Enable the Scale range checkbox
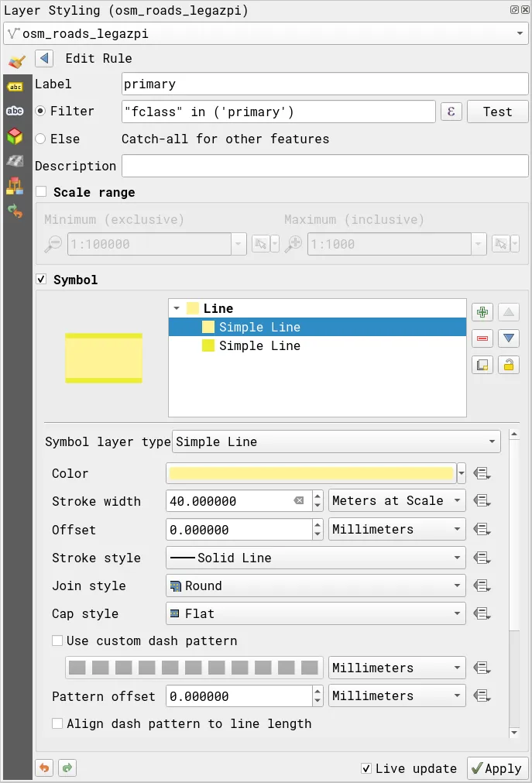The height and width of the screenshot is (783, 532). click(41, 192)
